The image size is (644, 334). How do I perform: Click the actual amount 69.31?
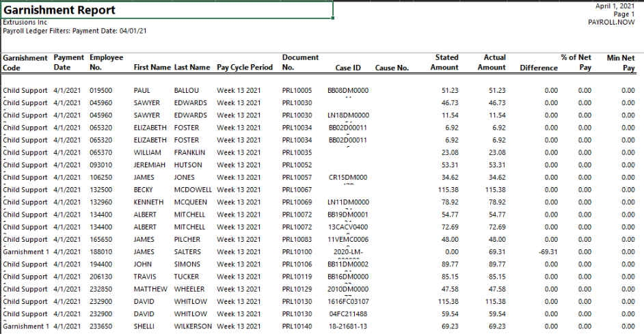coord(497,251)
